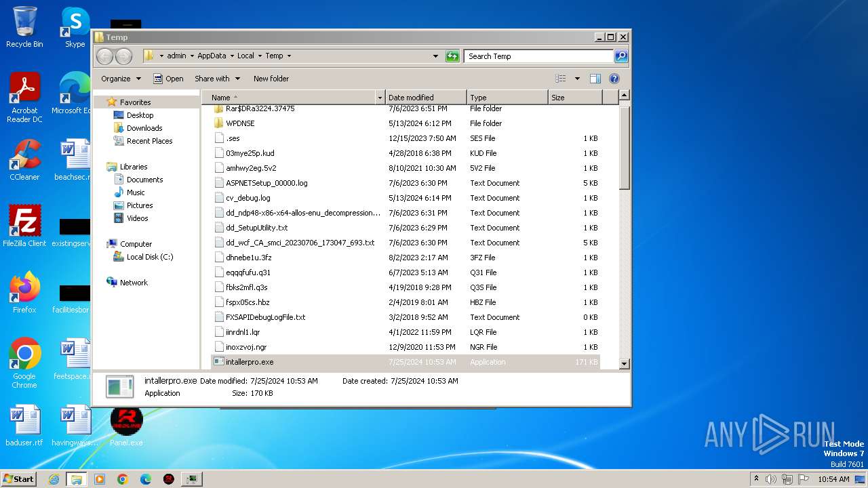
Task: Select Downloads in navigation pane
Action: 144,128
